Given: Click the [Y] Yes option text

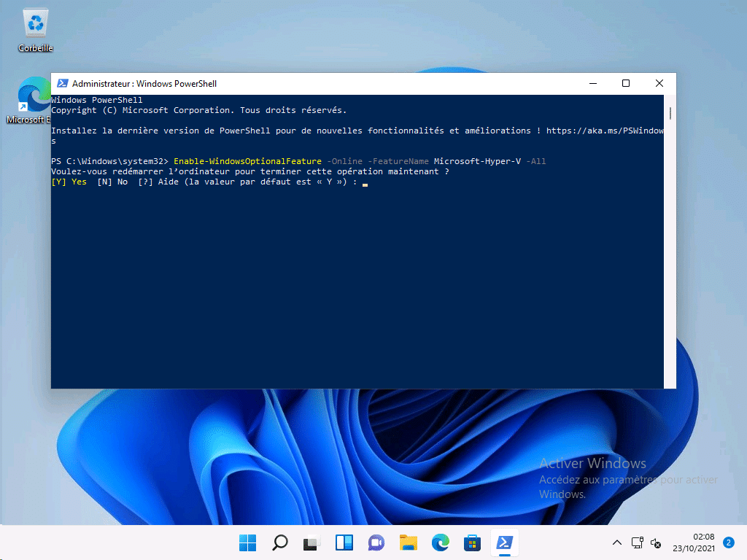Looking at the screenshot, I should click(x=69, y=182).
